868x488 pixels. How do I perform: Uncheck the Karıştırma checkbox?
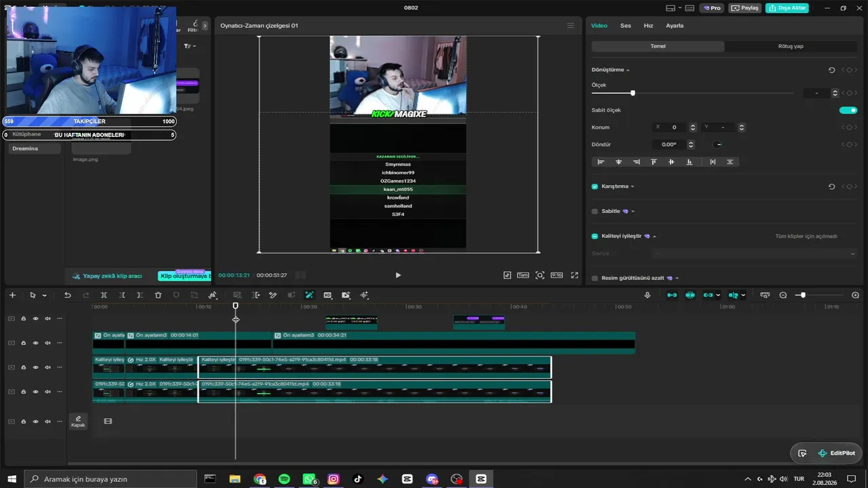click(x=595, y=186)
